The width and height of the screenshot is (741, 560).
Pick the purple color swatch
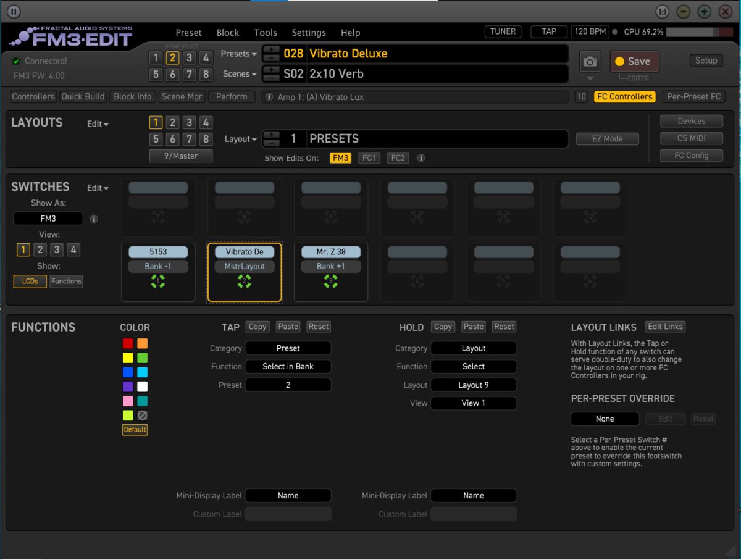pos(128,387)
